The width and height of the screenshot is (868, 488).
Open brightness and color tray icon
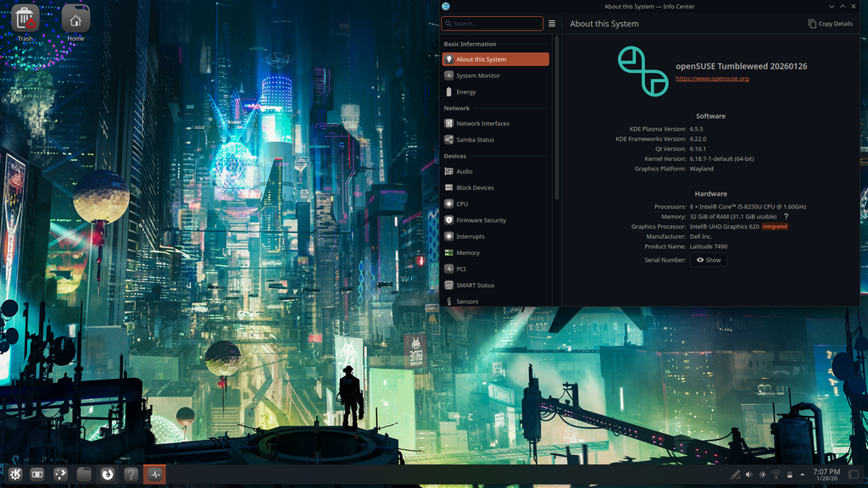(762, 474)
